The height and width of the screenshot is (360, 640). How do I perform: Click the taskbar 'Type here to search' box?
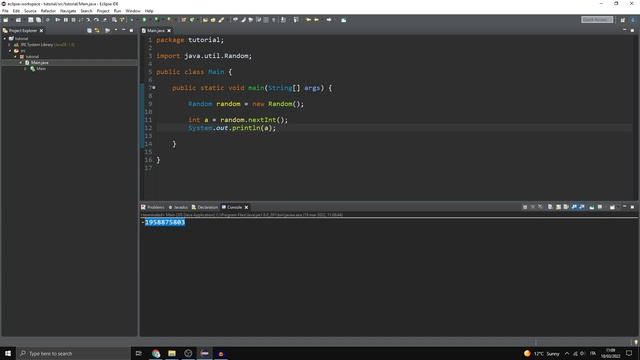point(74,353)
